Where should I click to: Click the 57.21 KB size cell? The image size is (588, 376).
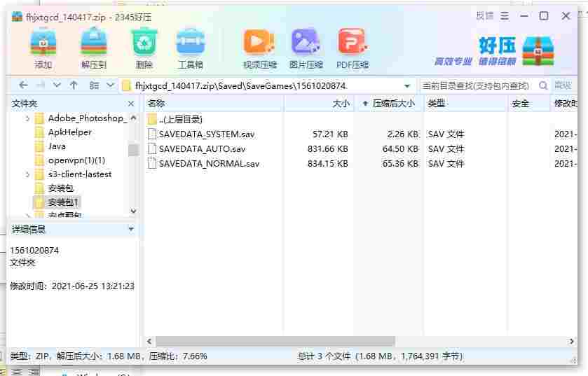330,134
